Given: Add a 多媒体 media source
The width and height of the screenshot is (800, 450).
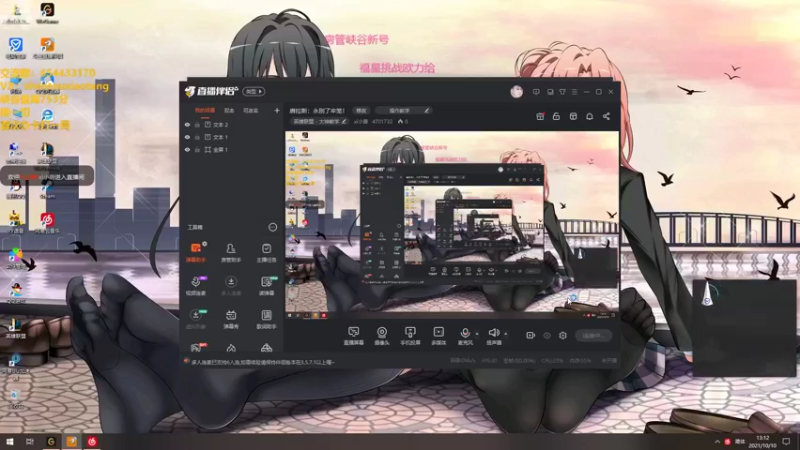Looking at the screenshot, I should 438,336.
